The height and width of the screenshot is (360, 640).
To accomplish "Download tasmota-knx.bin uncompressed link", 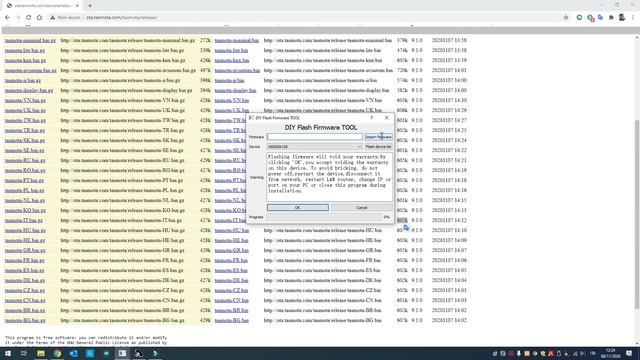I will pos(232,60).
